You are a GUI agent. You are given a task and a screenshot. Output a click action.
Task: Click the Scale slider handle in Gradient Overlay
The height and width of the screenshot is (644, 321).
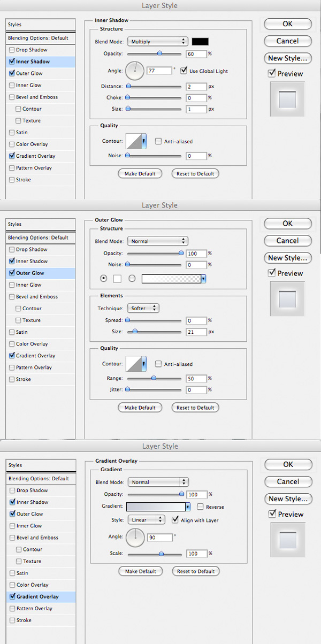(x=161, y=554)
